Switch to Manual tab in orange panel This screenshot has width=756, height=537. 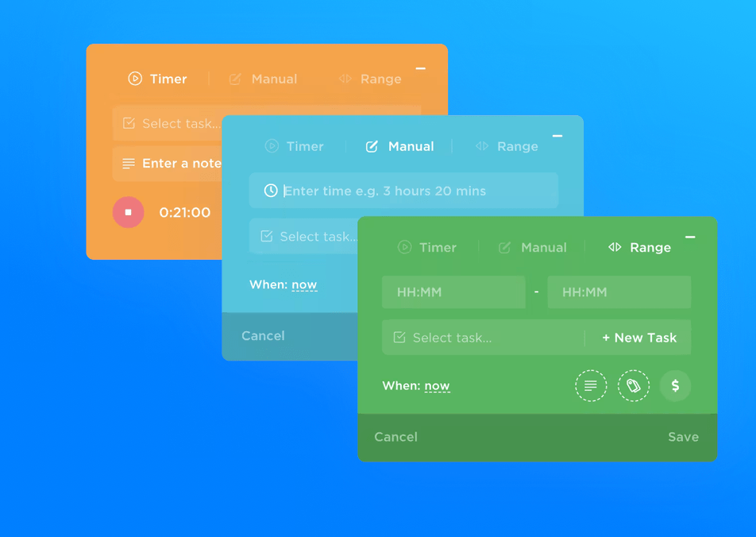(263, 79)
